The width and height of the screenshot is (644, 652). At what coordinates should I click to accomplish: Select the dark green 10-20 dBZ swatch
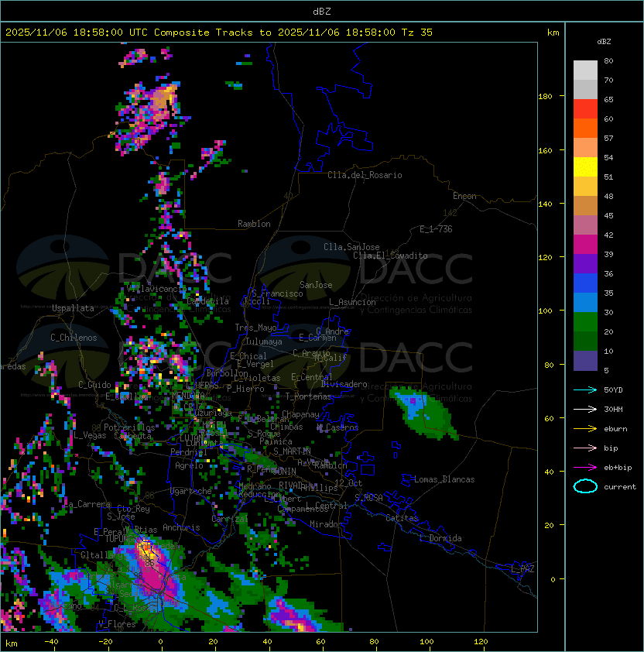[585, 341]
